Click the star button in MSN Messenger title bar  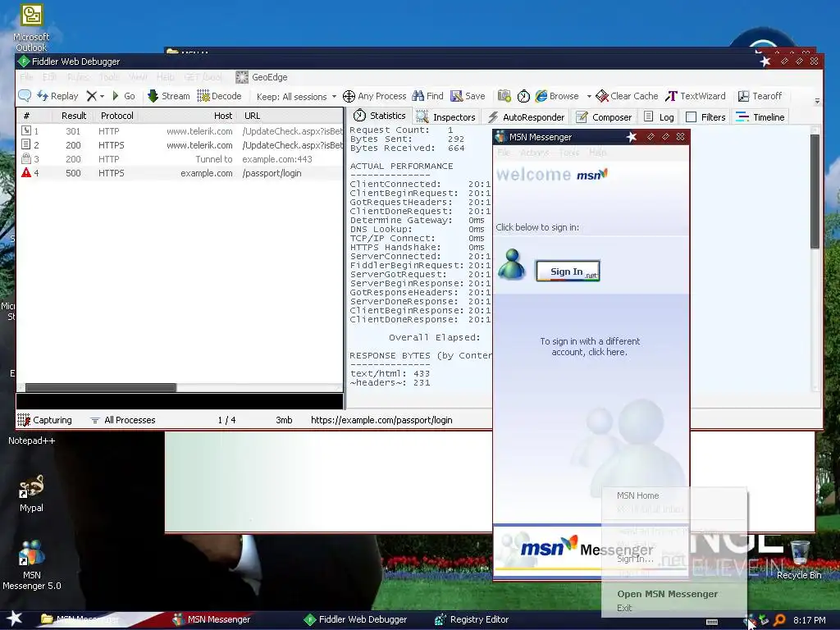[632, 137]
